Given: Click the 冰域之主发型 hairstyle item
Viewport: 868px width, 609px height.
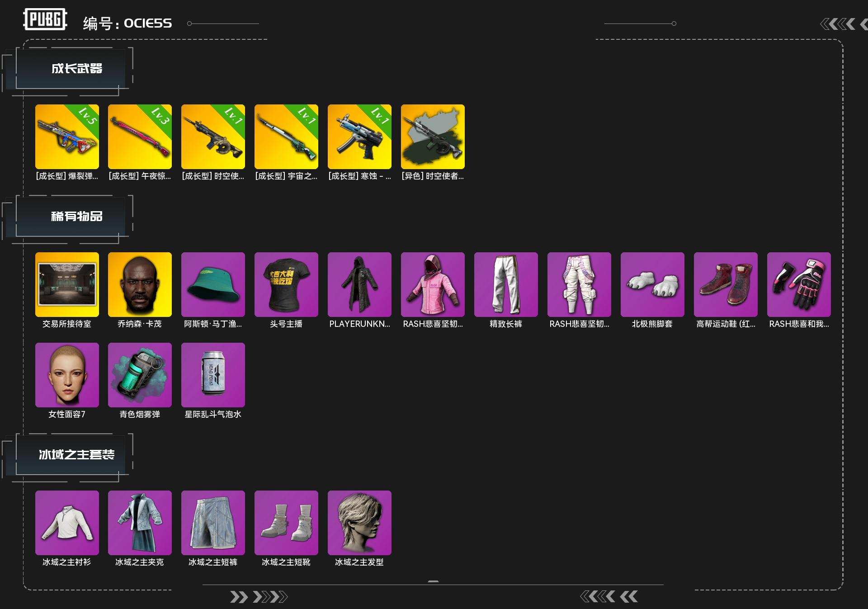Looking at the screenshot, I should [359, 523].
